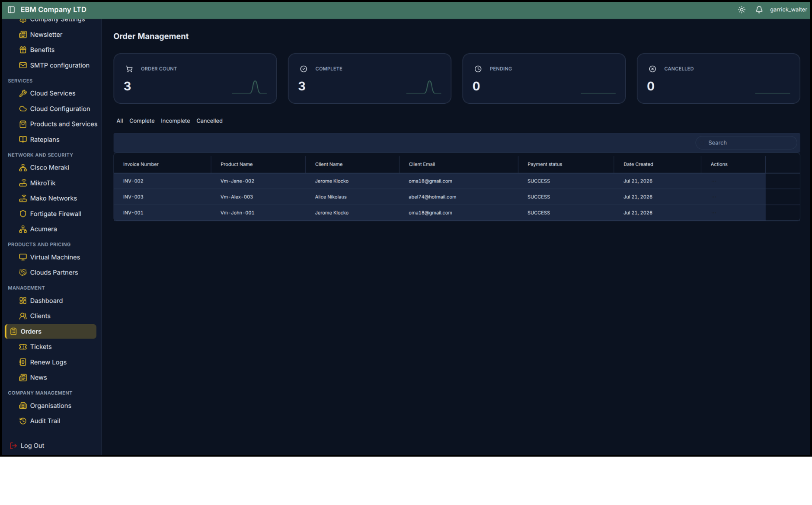Click the Organisations building icon
Image resolution: width=812 pixels, height=505 pixels.
click(x=23, y=406)
